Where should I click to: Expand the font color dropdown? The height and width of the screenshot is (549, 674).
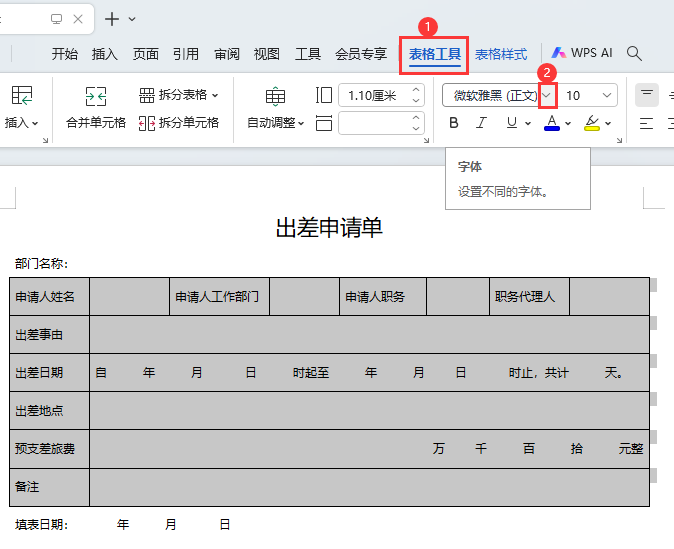[568, 123]
